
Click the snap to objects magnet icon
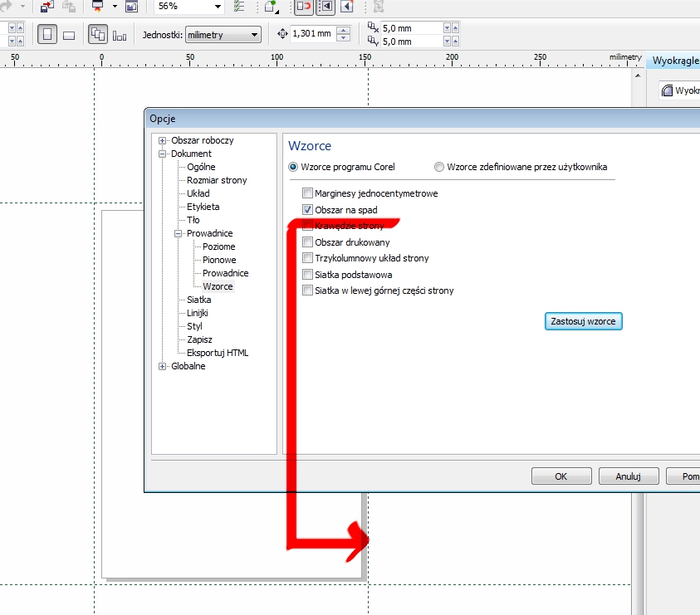304,7
